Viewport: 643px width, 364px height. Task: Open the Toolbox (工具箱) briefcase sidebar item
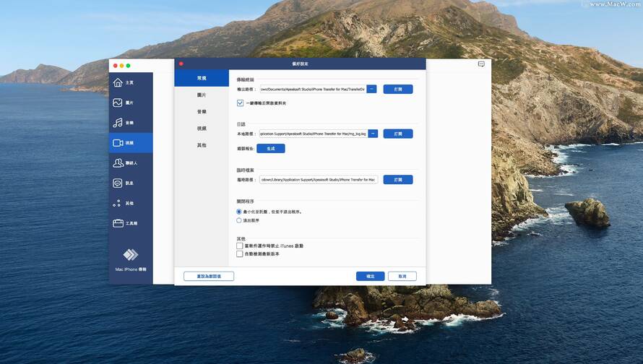[x=130, y=223]
